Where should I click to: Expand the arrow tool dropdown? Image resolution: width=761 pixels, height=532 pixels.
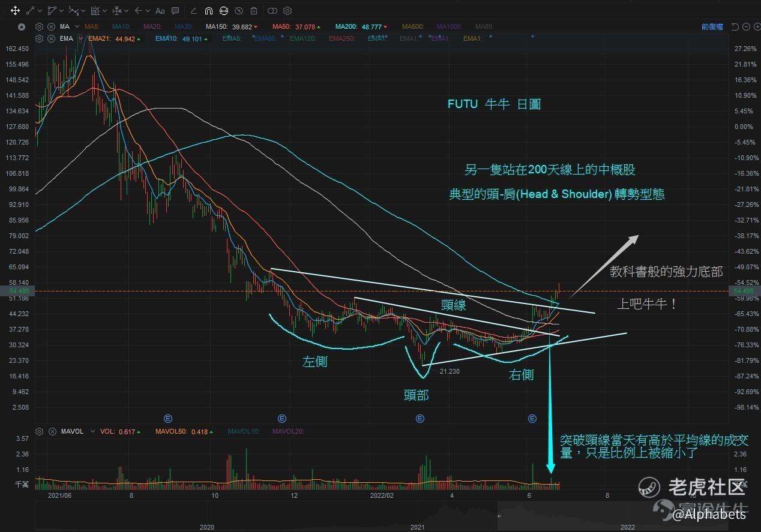[x=148, y=11]
